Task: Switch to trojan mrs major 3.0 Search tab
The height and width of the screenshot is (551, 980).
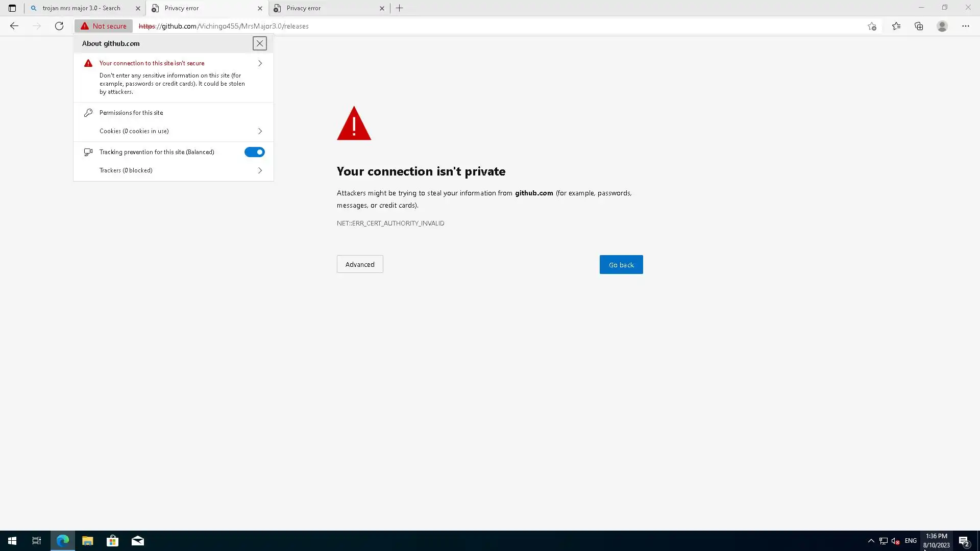Action: pyautogui.click(x=82, y=8)
